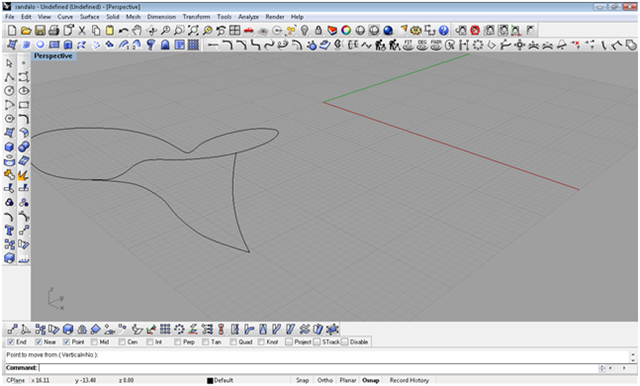Open the Surface menu

89,17
